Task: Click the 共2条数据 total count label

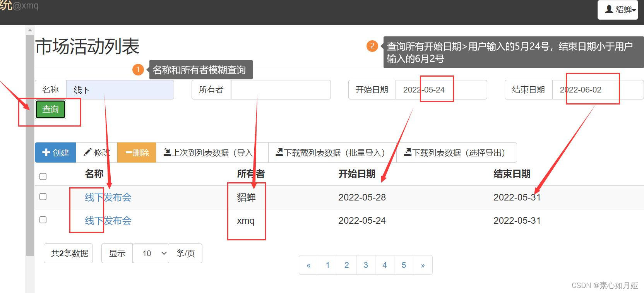Action: coord(69,254)
